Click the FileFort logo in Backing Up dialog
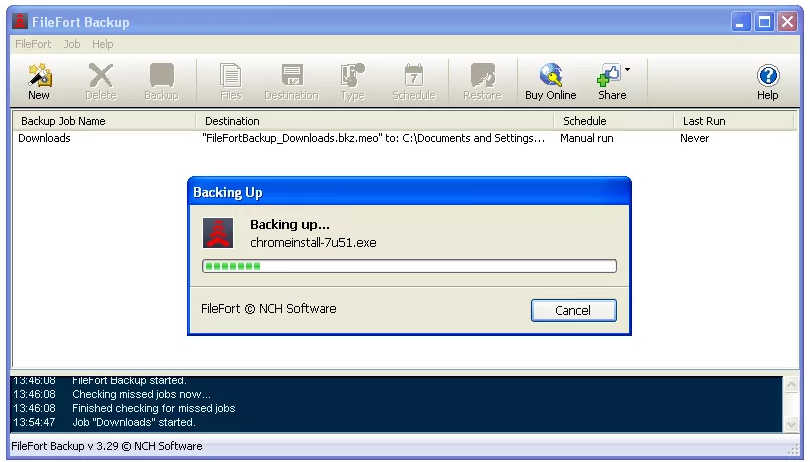Viewport: 810px width, 462px height. (218, 233)
